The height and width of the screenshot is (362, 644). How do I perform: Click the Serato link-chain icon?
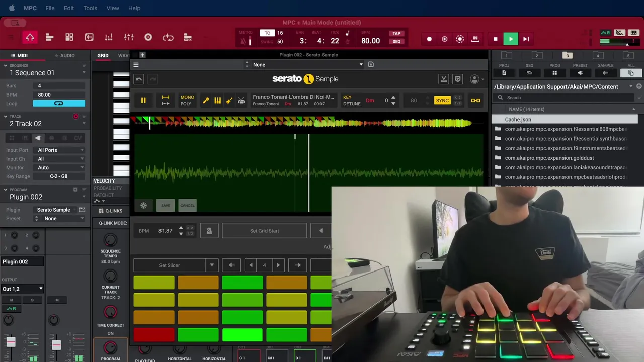475,100
